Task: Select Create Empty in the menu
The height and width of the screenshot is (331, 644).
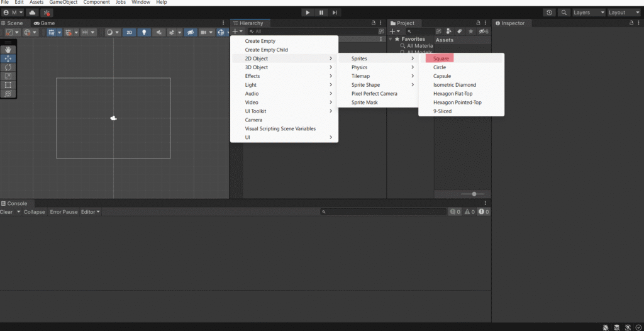Action: pos(260,41)
